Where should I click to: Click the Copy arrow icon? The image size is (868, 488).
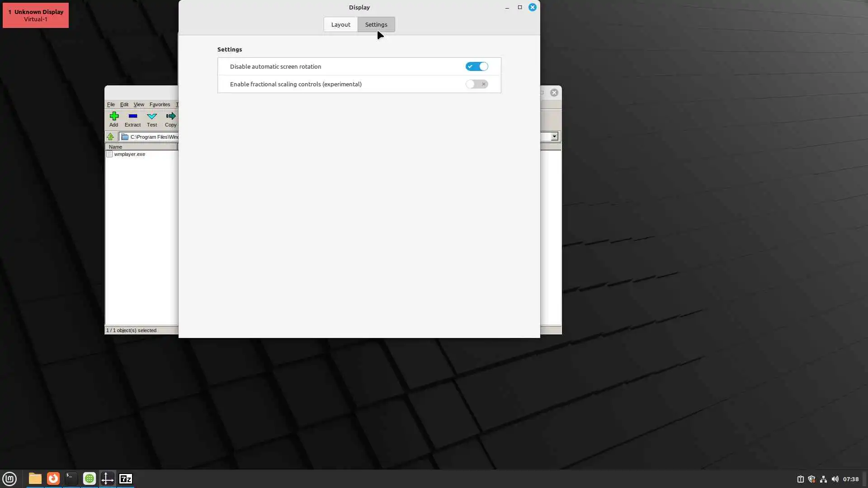tap(170, 117)
